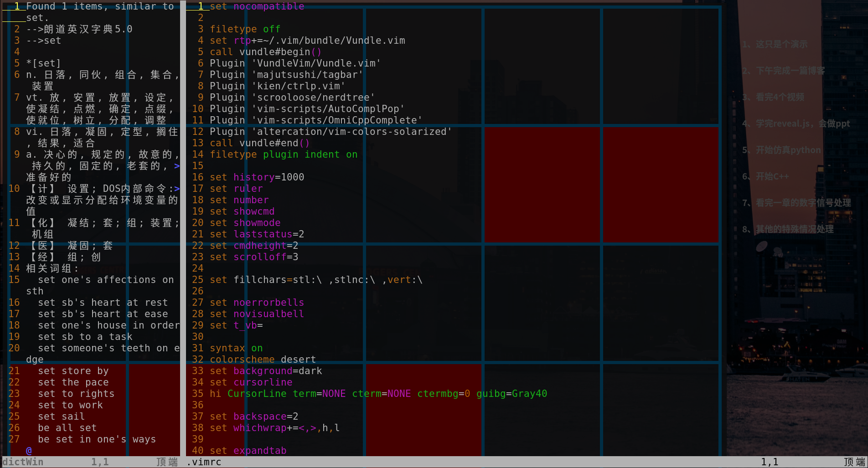This screenshot has height=468, width=868.
Task: Click the 'set novisualbell' line
Action: 257,314
